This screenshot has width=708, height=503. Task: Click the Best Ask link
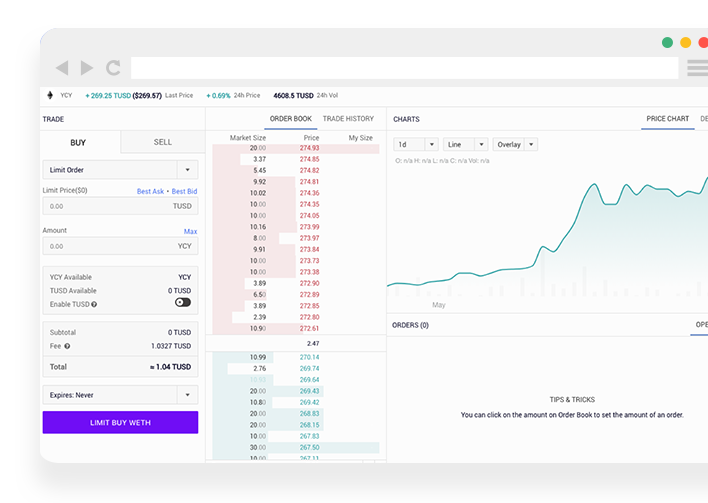point(150,191)
